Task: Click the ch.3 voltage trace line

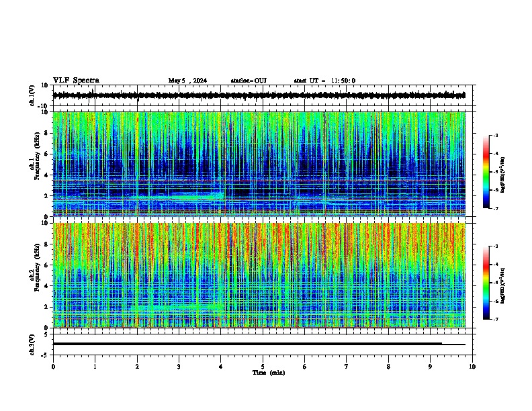Action: click(x=259, y=344)
